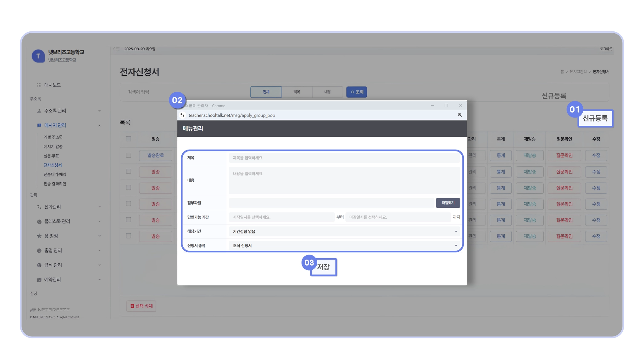
Task: Click the address book person icon
Action: tap(39, 111)
